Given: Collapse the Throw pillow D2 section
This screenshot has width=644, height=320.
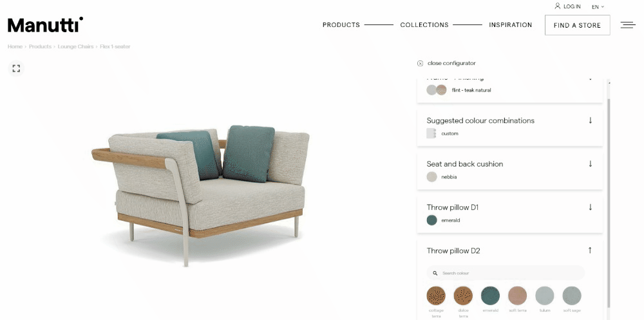Looking at the screenshot, I should click(x=590, y=250).
